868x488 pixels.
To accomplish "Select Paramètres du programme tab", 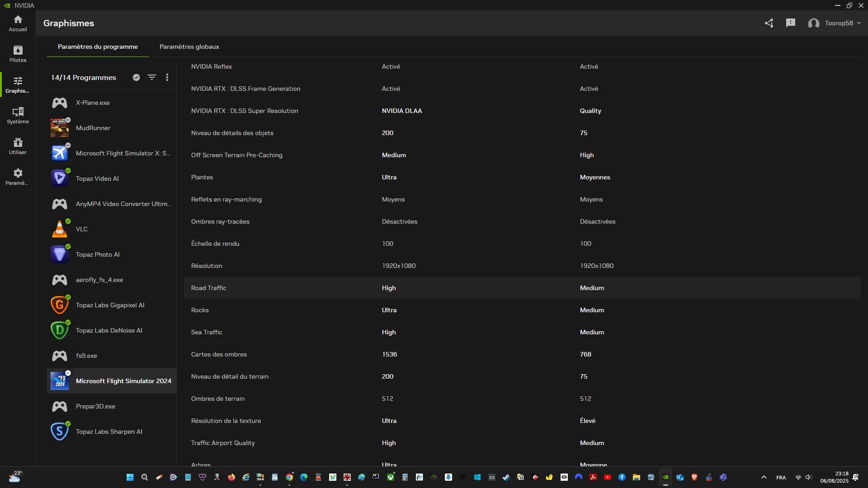I will pyautogui.click(x=98, y=47).
